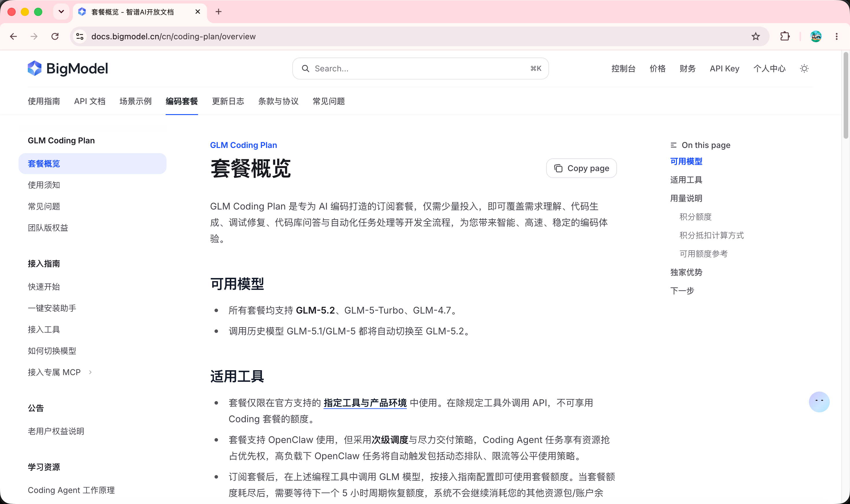Switch to the 场景示例 tab
Screen dimensions: 850x504
[x=136, y=101]
